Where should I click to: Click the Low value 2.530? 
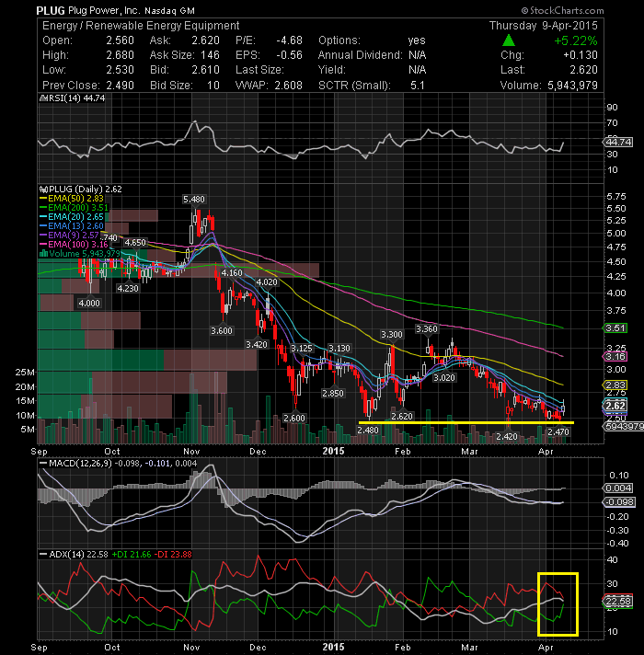point(120,70)
